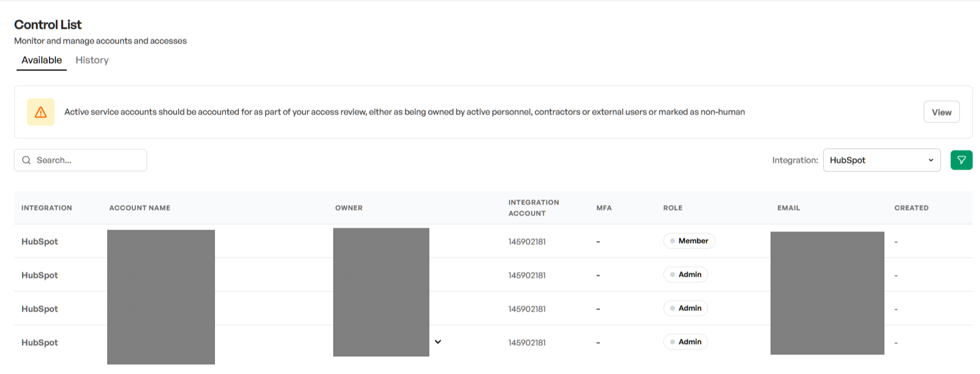Click the CREATED column header
The height and width of the screenshot is (374, 980).
(911, 208)
